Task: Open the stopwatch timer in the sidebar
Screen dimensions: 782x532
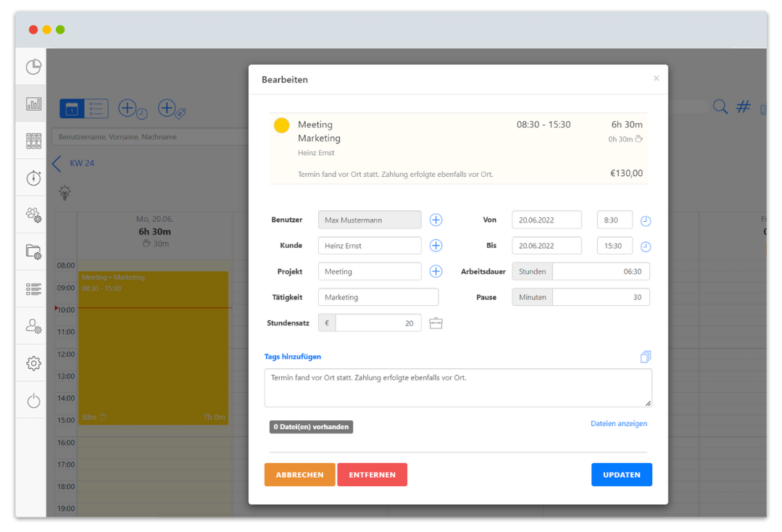Action: click(33, 178)
